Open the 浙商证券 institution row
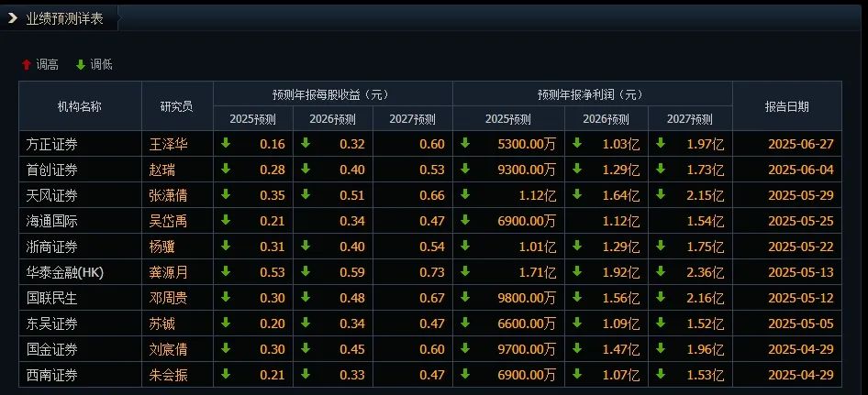The height and width of the screenshot is (395, 868). 51,247
